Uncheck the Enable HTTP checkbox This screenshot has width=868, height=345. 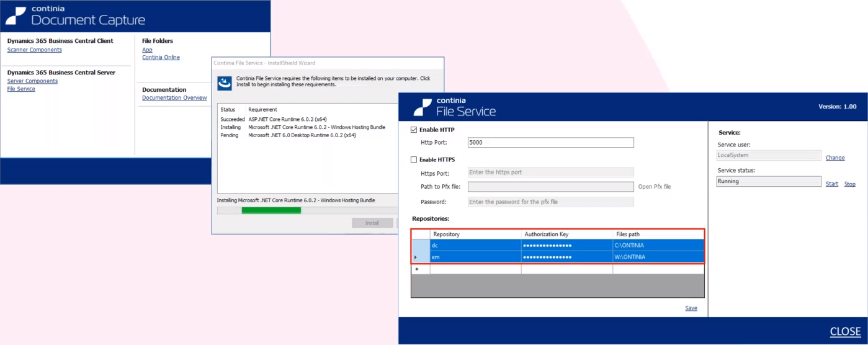pos(414,130)
